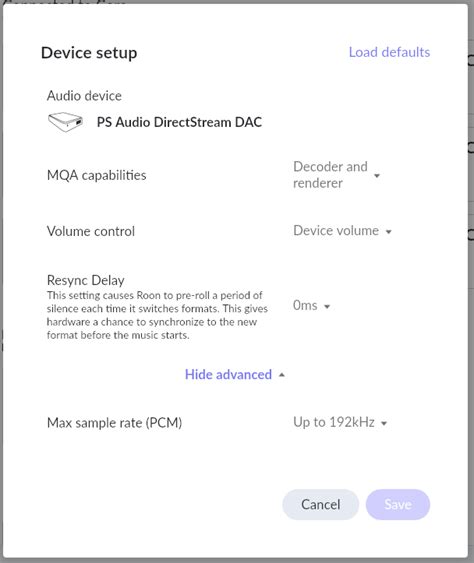Open the 0ms resync delay dropdown
The image size is (474, 563).
click(x=311, y=306)
